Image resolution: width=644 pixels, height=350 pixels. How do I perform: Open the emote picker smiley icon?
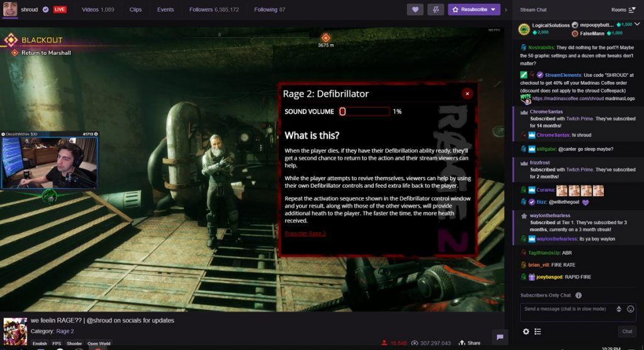pyautogui.click(x=630, y=309)
